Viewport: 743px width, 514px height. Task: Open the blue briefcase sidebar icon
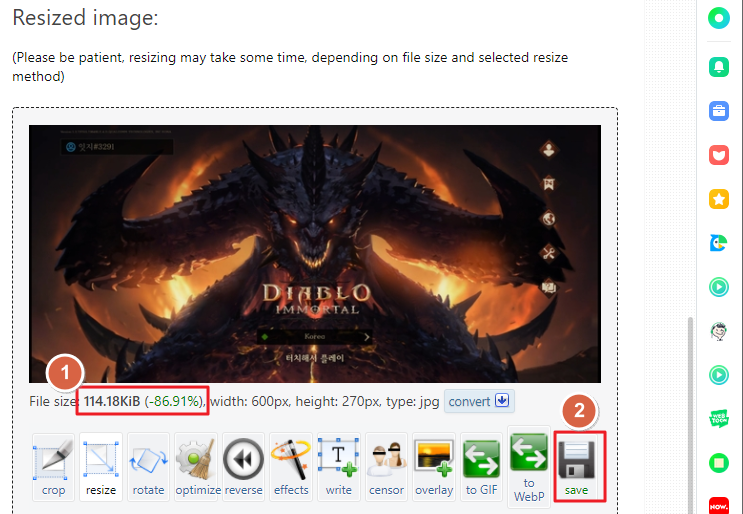coord(719,111)
